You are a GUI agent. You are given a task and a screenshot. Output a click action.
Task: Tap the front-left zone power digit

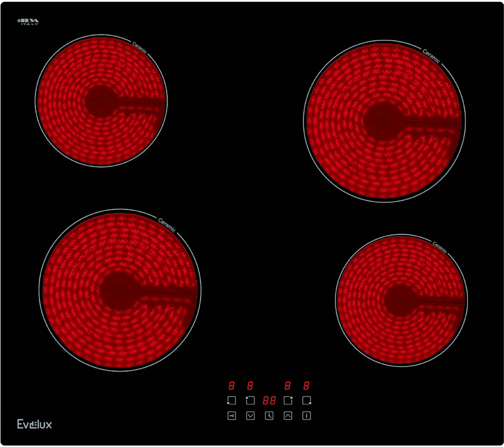(x=231, y=385)
